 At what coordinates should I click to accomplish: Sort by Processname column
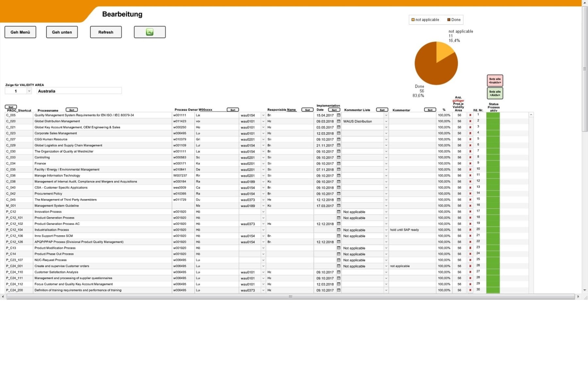pos(72,110)
